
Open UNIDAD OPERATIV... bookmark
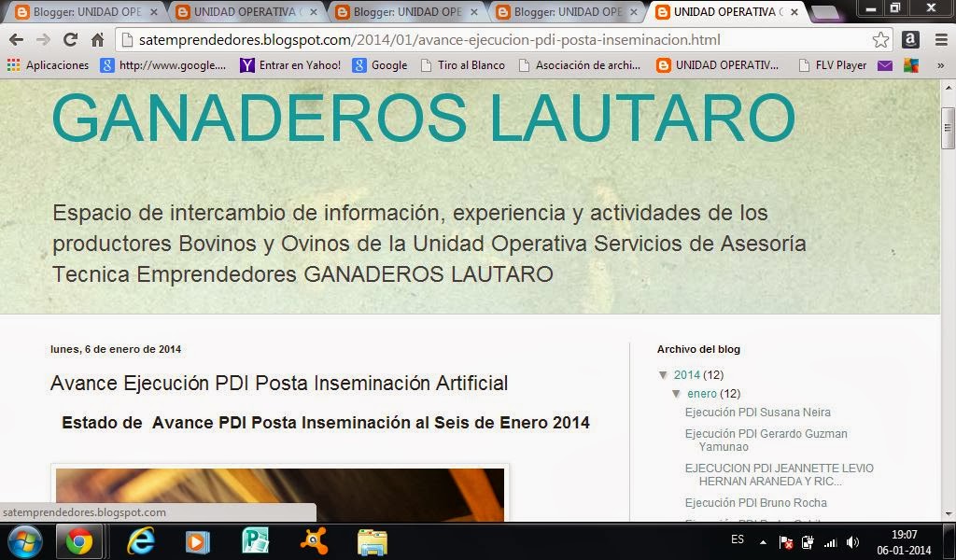(x=718, y=65)
